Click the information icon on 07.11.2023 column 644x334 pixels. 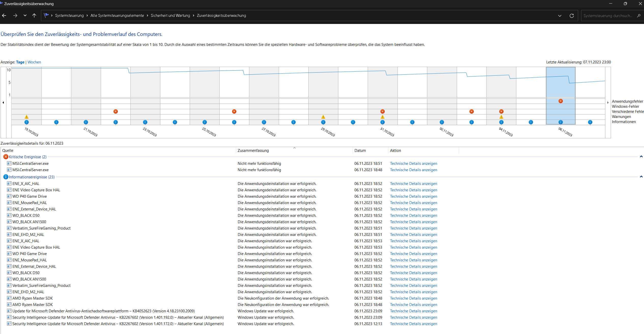click(590, 122)
